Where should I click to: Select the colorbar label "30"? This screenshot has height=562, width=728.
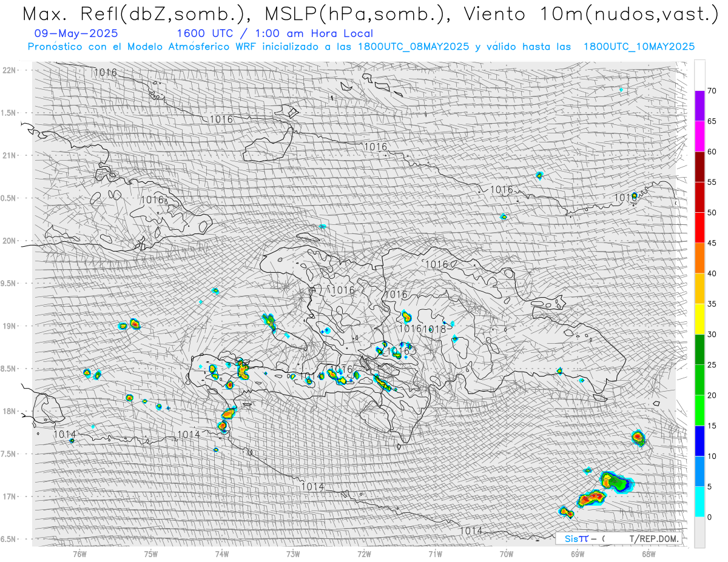712,334
